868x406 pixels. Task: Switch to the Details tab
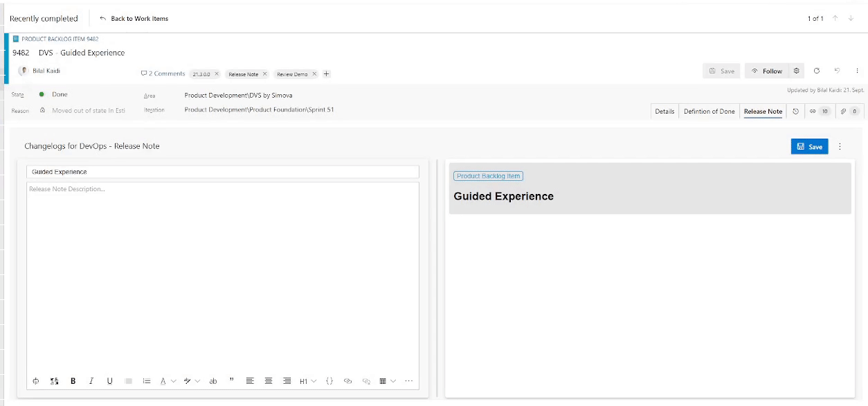[x=664, y=111]
